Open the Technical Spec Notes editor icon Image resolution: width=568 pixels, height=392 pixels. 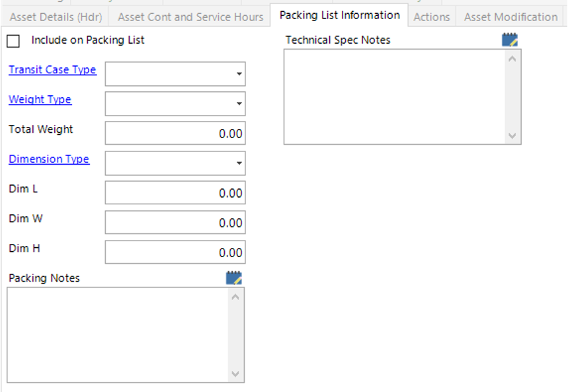pos(509,40)
